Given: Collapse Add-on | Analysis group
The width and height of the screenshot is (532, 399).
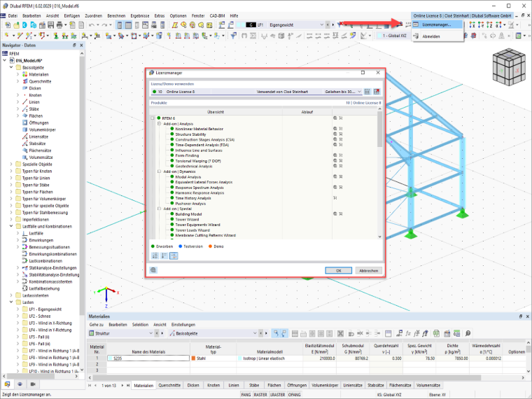Looking at the screenshot, I should pos(159,124).
